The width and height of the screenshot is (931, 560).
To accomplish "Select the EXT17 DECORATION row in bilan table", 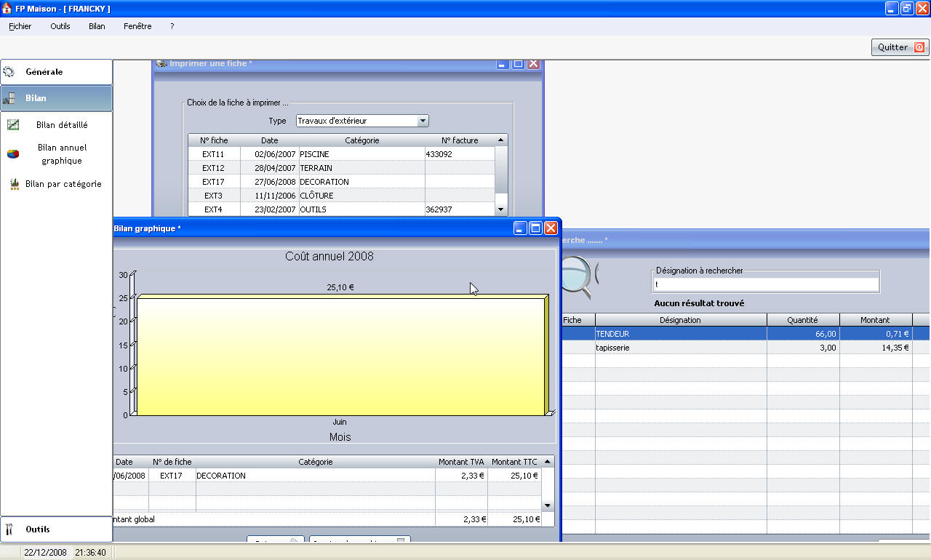I will (313, 476).
